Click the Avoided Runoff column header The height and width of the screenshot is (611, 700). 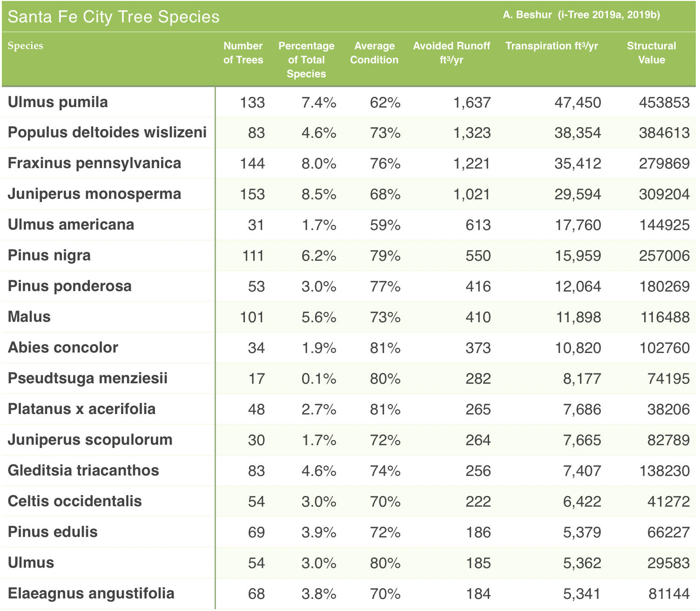[451, 53]
